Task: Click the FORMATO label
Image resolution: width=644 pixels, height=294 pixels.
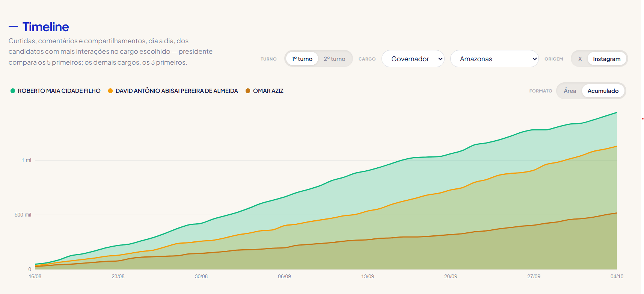Action: click(x=541, y=91)
